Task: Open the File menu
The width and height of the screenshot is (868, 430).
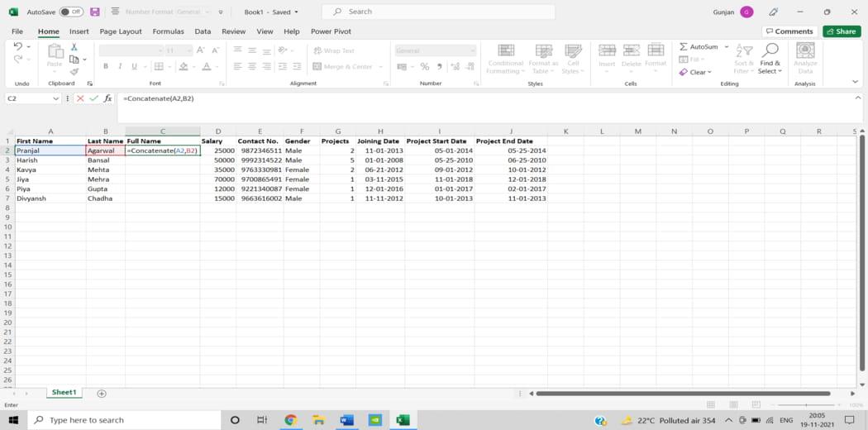Action: (x=17, y=31)
